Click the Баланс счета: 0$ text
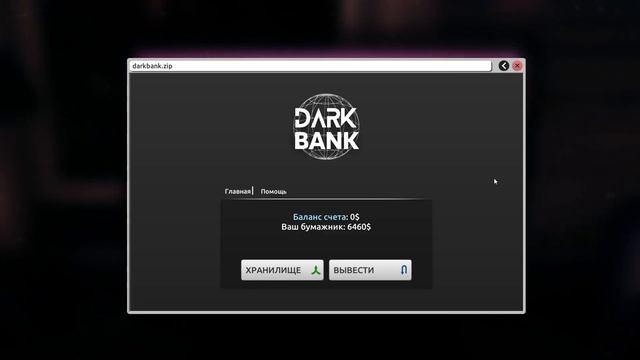Screen dimensions: 640x360 [326, 217]
